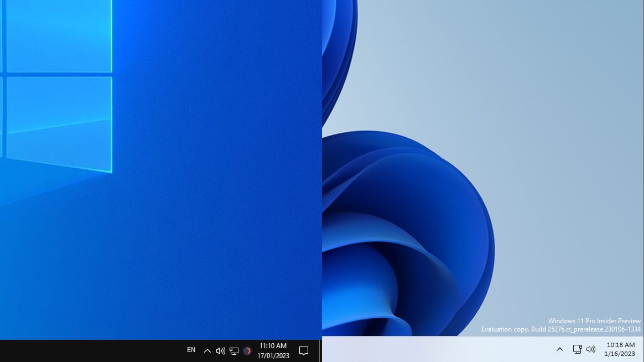The height and width of the screenshot is (362, 644).
Task: Open volume control in Windows 10 tray
Action: click(221, 351)
